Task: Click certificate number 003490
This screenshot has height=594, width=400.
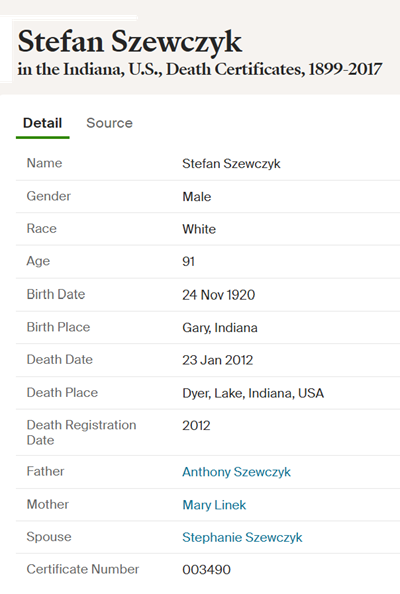Action: click(x=206, y=569)
